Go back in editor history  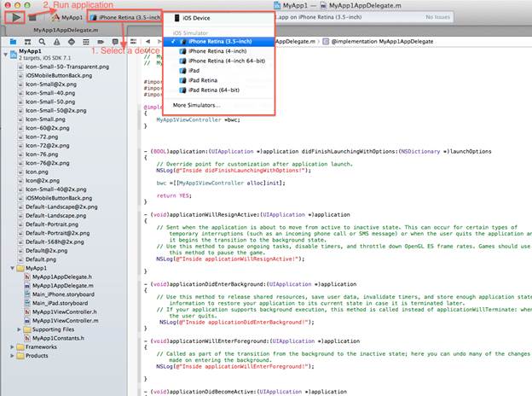[x=148, y=42]
